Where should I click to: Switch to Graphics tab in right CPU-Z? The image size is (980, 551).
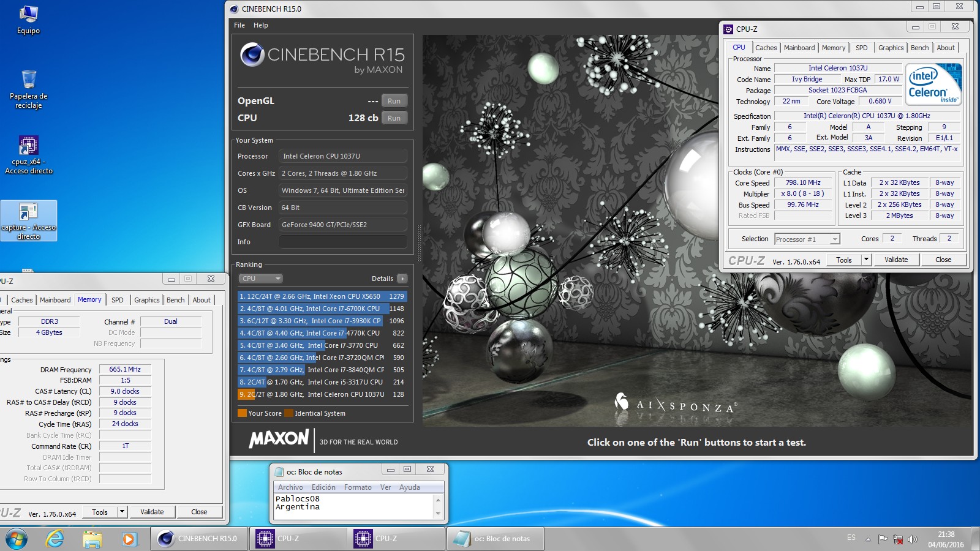(891, 48)
